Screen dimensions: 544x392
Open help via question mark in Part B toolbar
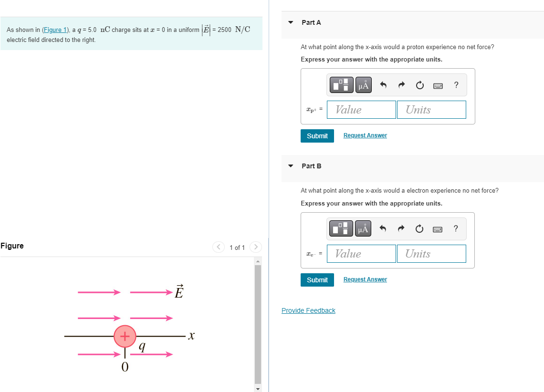click(456, 228)
